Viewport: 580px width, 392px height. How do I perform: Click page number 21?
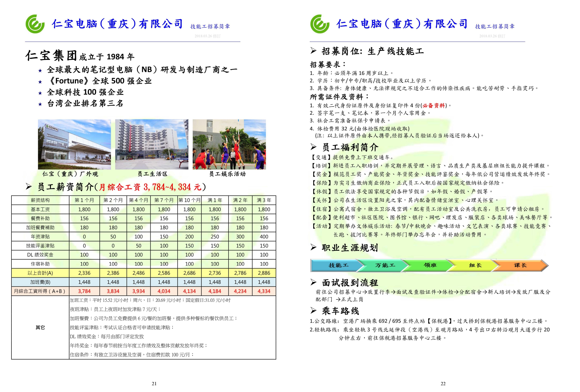click(x=154, y=384)
